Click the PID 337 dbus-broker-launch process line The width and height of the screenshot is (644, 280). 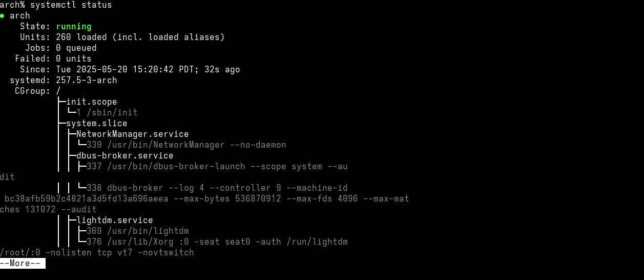tap(217, 166)
